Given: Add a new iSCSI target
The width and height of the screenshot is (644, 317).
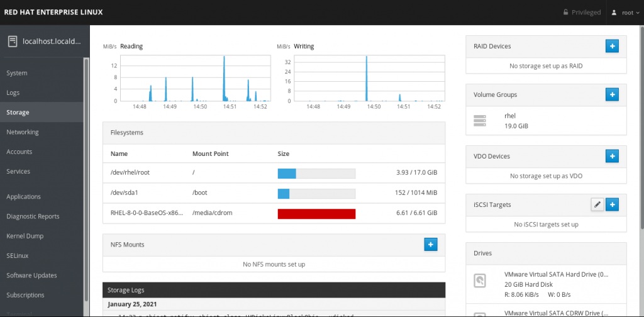Looking at the screenshot, I should (612, 204).
